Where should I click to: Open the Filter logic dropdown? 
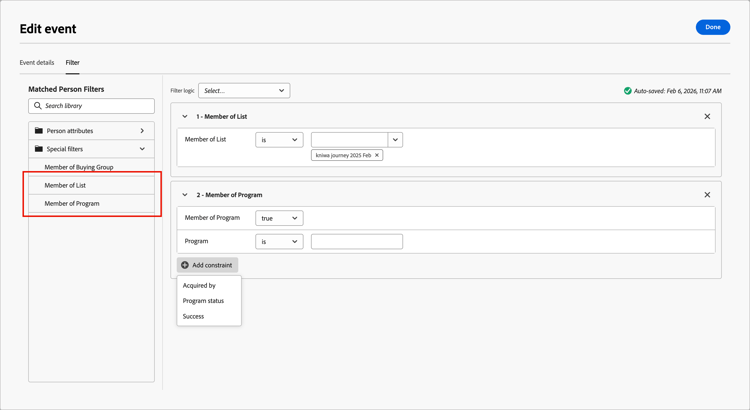244,91
